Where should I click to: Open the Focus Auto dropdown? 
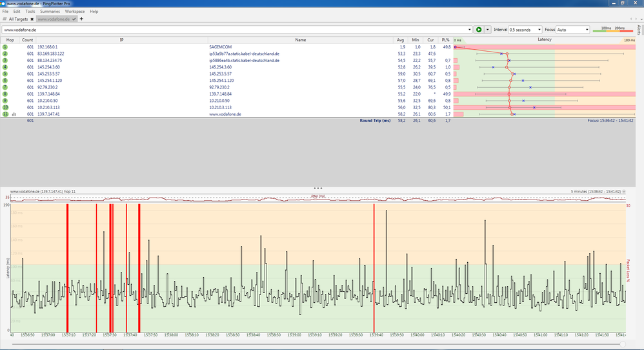coord(573,30)
